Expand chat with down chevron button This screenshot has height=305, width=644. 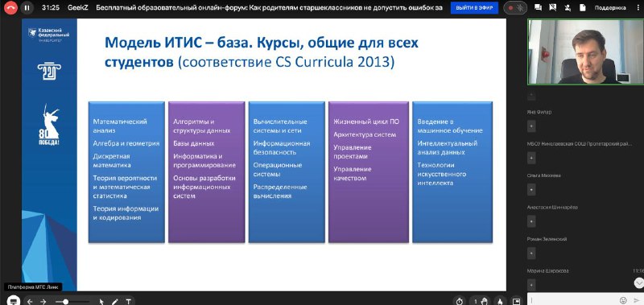tap(638, 282)
